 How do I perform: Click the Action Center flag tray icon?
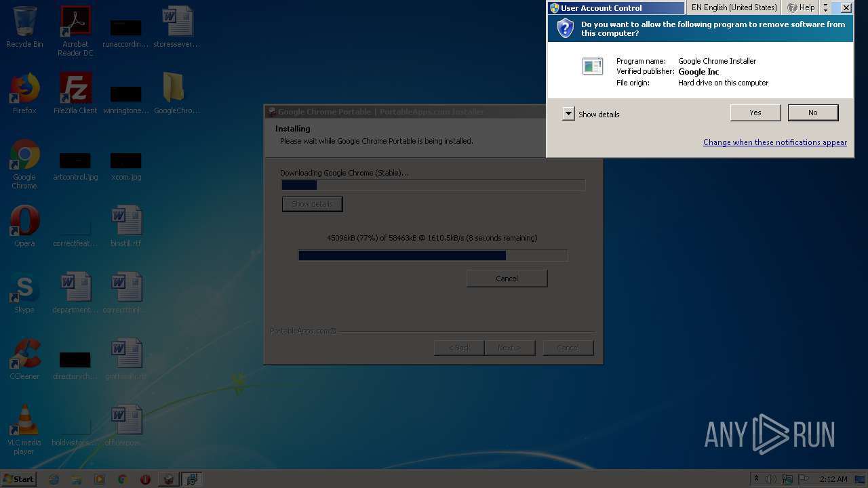(x=802, y=479)
